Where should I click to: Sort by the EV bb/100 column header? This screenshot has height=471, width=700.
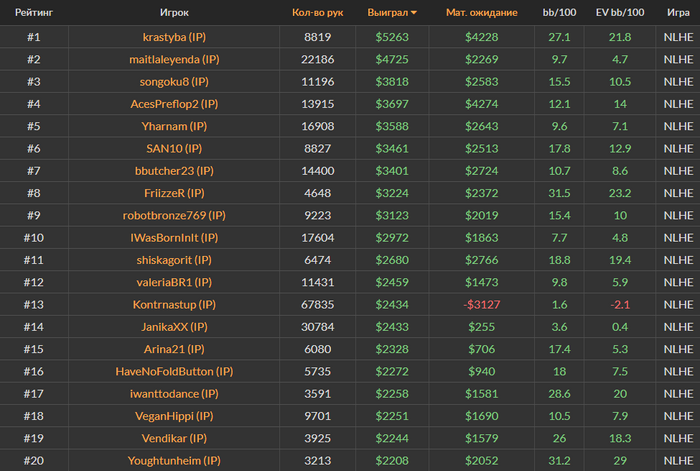tap(620, 13)
